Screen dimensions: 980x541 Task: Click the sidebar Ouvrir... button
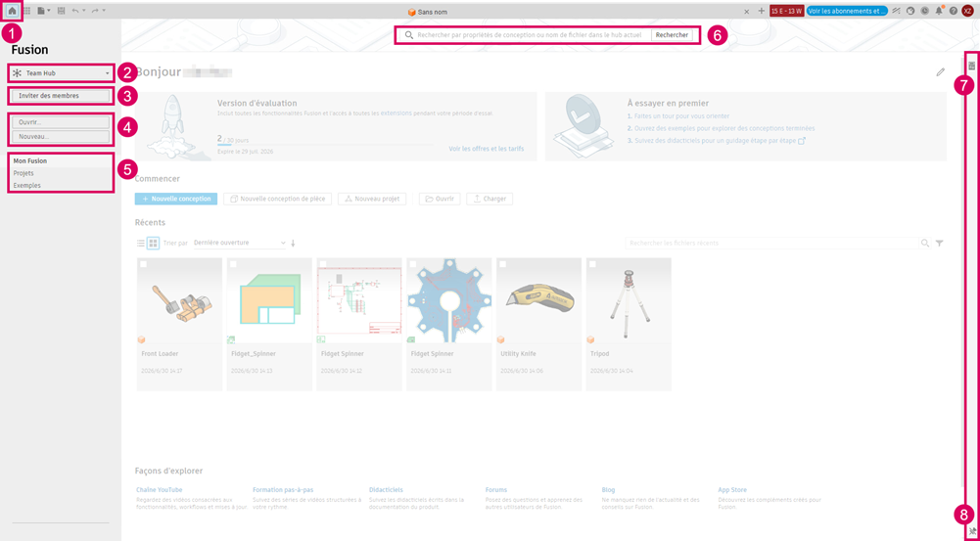[x=62, y=122]
